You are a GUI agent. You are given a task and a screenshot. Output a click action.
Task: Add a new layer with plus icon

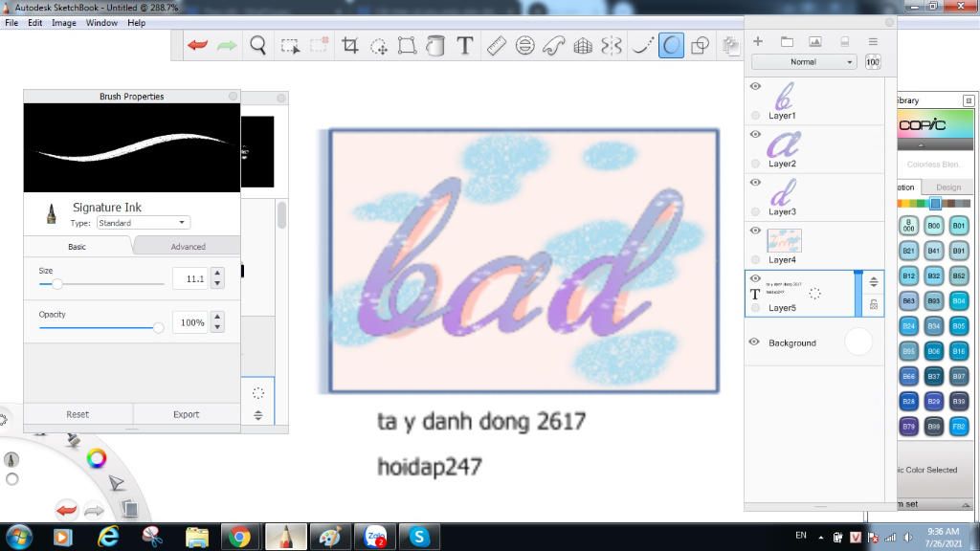coord(758,41)
